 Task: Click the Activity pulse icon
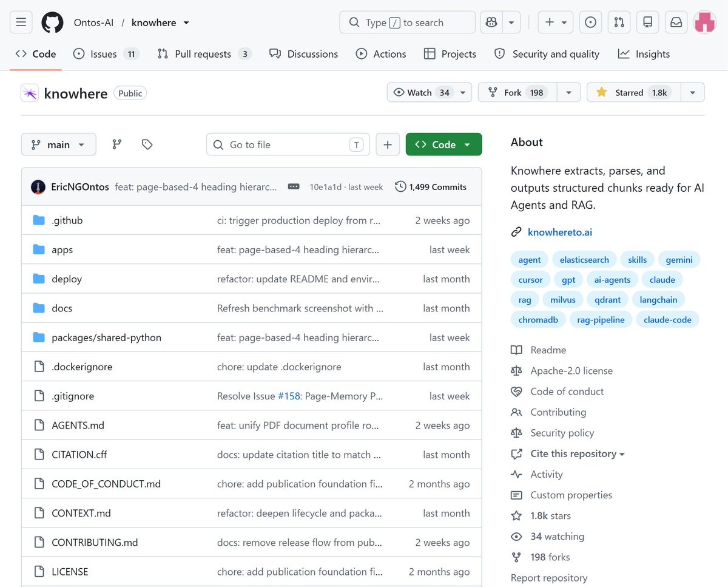(x=516, y=475)
